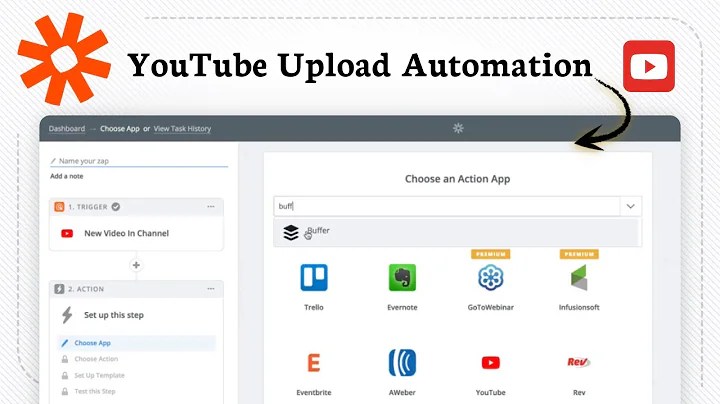The image size is (720, 404).
Task: Select the Trello app icon
Action: (x=314, y=277)
